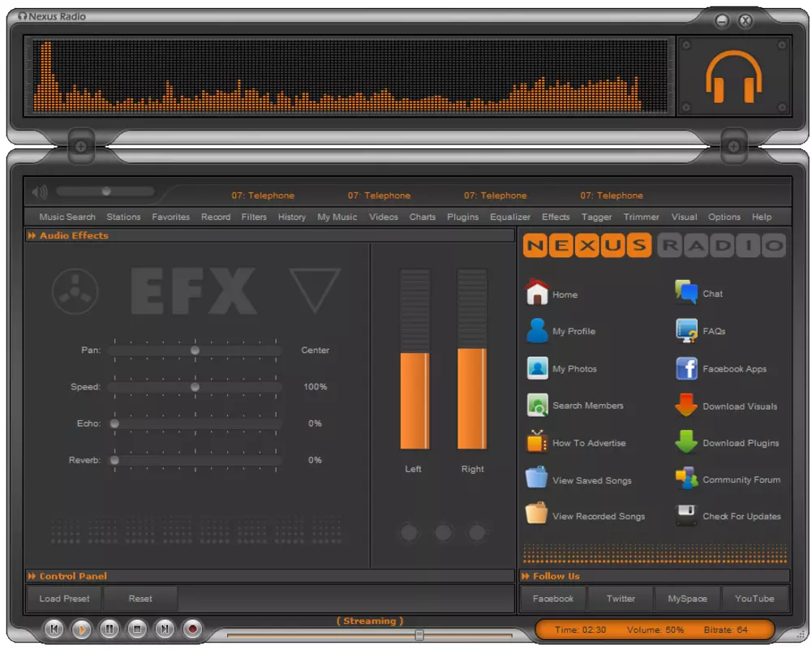Open the Record menu
This screenshot has height=649, width=812.
point(216,217)
